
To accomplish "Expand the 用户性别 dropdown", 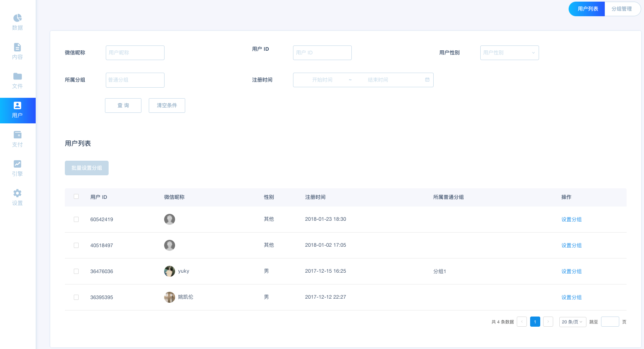I will pyautogui.click(x=509, y=53).
